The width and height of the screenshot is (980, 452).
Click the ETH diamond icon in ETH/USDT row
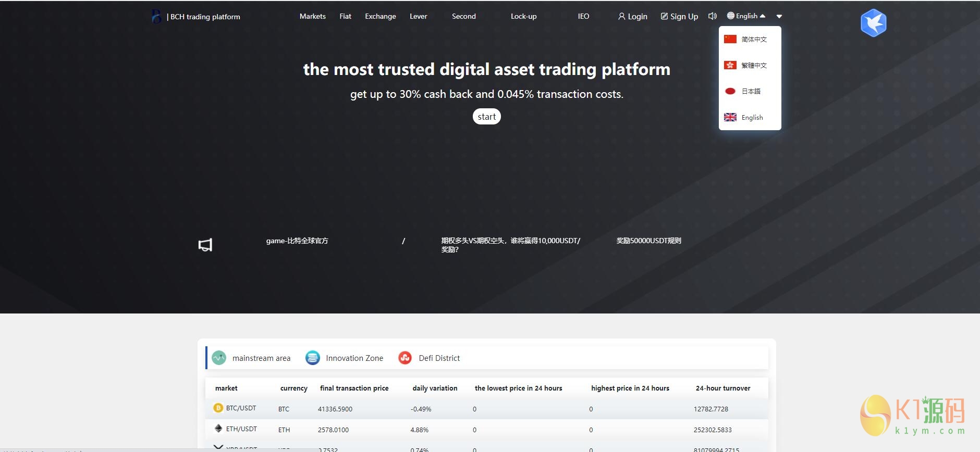coord(218,428)
